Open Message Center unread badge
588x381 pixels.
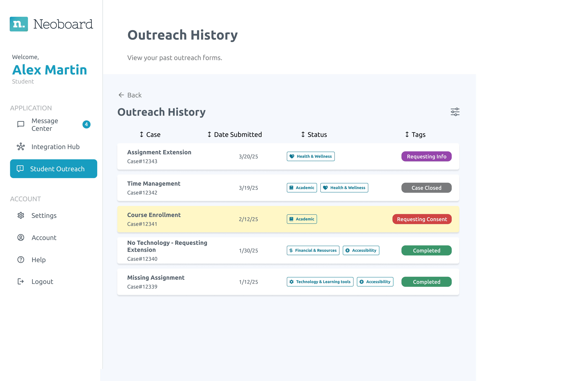pos(86,124)
